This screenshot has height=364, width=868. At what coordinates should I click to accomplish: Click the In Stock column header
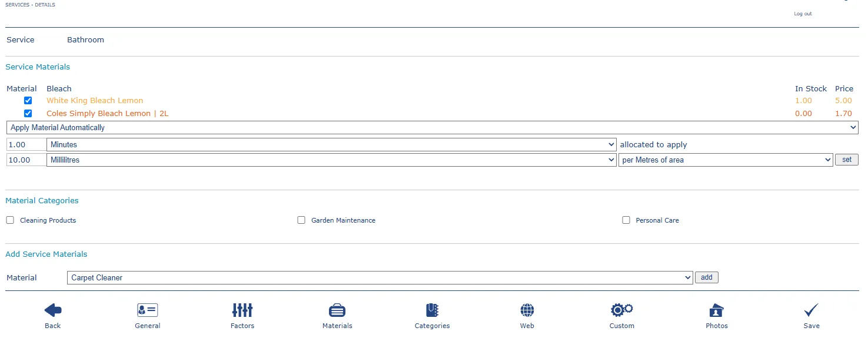tap(811, 89)
